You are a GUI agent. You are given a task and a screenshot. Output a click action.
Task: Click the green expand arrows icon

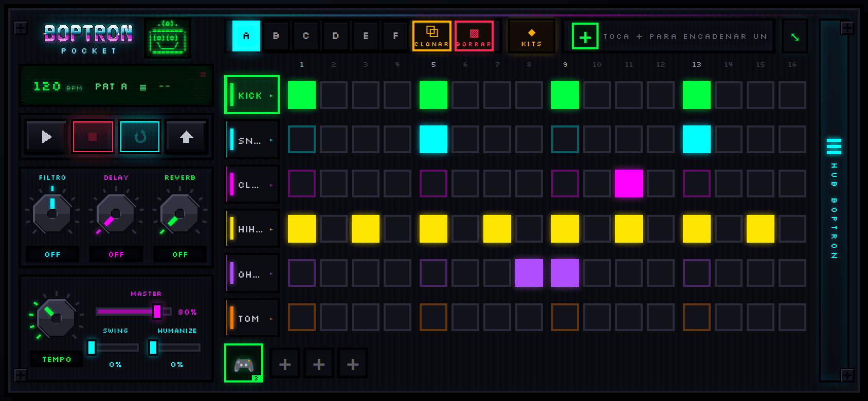coord(795,37)
